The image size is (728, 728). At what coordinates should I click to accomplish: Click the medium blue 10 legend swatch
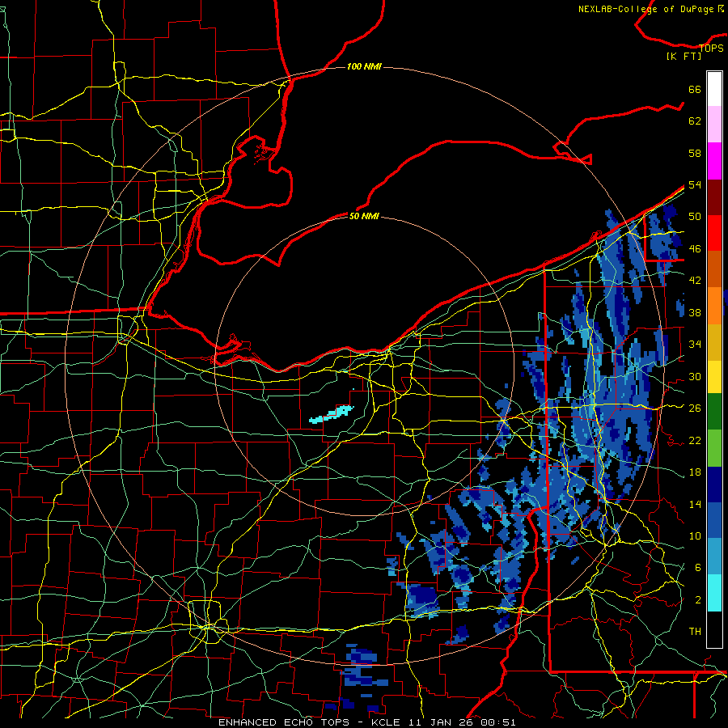pos(714,520)
